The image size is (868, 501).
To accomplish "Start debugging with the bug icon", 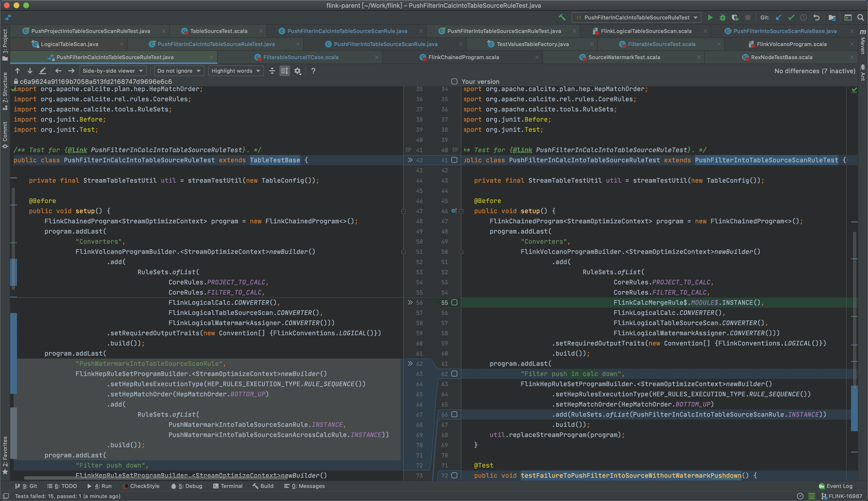I will pyautogui.click(x=722, y=17).
